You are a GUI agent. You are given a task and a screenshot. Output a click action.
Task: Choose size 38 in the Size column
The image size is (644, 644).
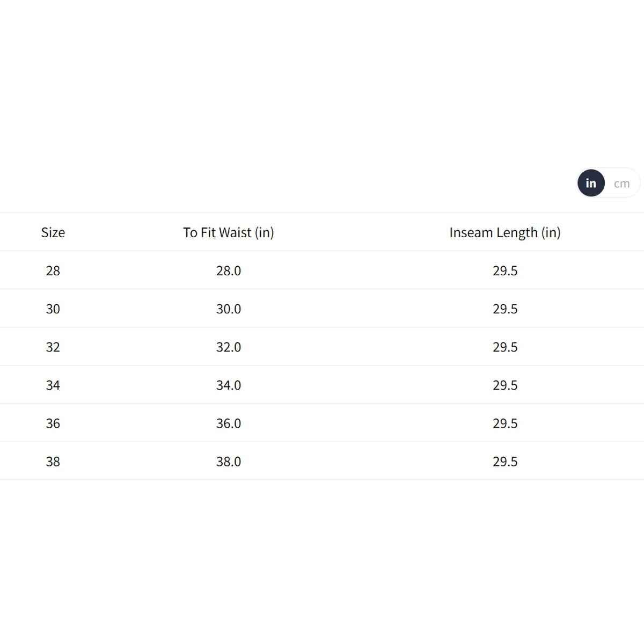[x=53, y=462]
